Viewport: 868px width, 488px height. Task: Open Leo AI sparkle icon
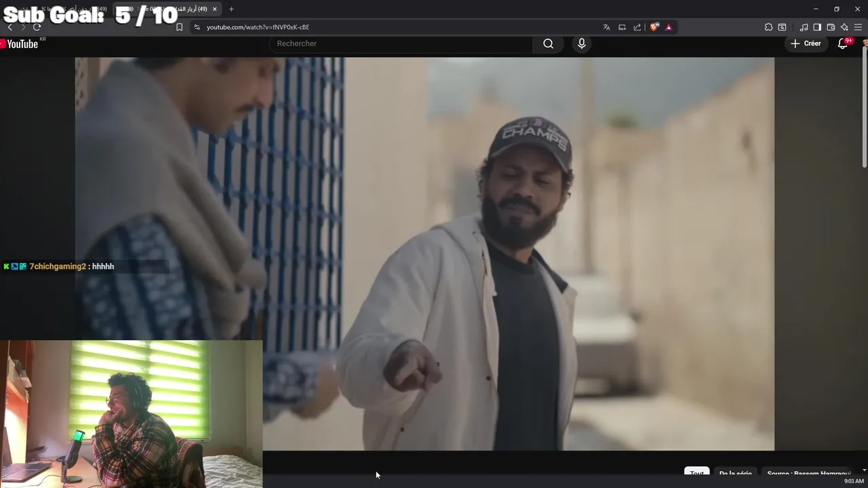(x=844, y=27)
